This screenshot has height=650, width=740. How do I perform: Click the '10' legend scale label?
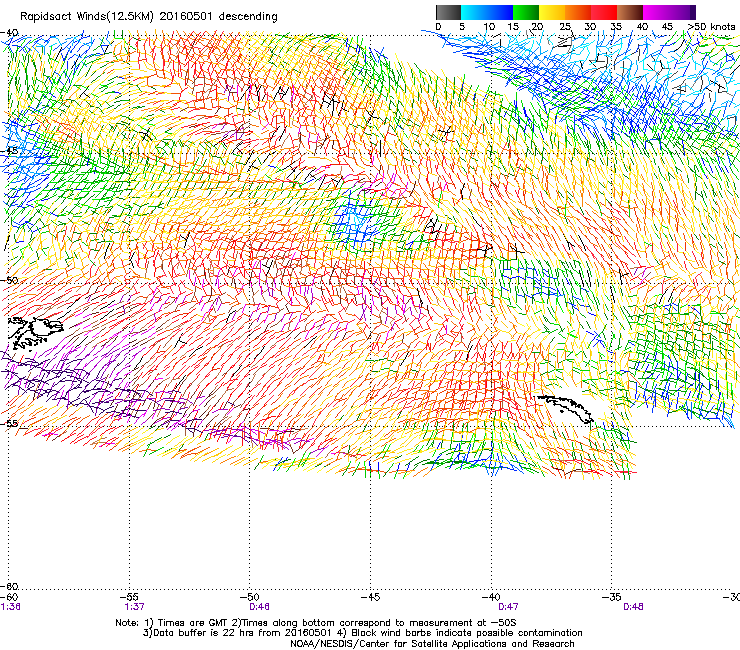489,27
